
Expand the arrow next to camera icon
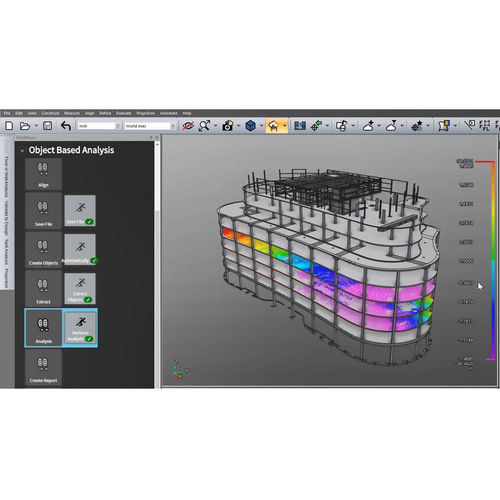(238, 126)
